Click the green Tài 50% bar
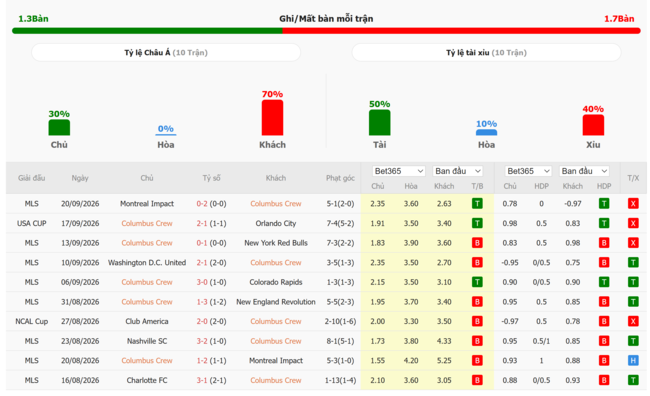650x396 pixels. [x=380, y=123]
